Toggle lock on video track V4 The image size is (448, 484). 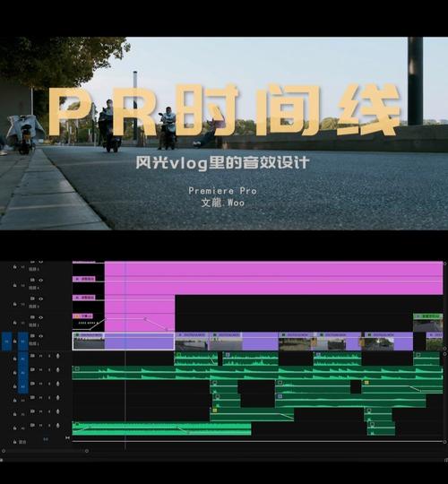coord(14,285)
